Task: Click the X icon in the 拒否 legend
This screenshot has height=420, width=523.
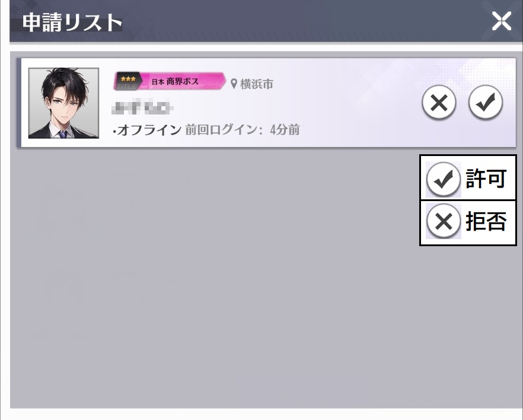Action: (x=444, y=221)
